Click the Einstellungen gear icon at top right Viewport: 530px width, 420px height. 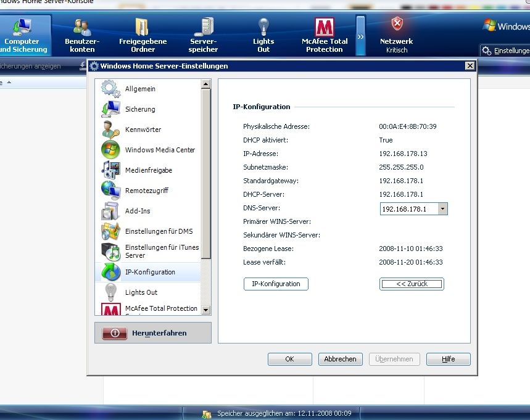pos(486,51)
